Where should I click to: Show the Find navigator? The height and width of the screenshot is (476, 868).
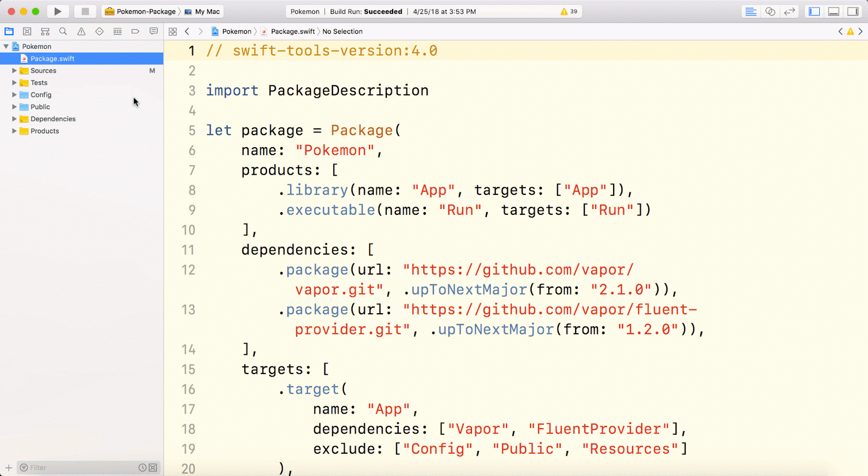click(x=63, y=31)
